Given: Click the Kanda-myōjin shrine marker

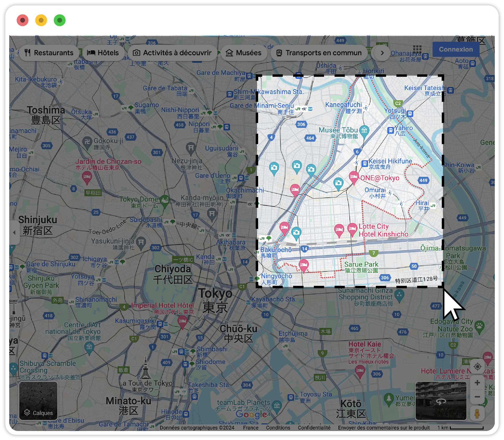Looking at the screenshot, I should coord(212,214).
